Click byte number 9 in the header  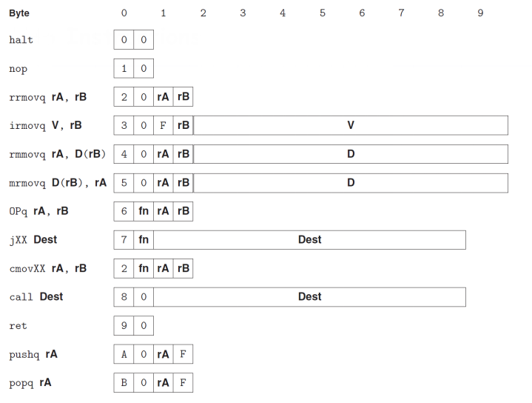coord(480,13)
